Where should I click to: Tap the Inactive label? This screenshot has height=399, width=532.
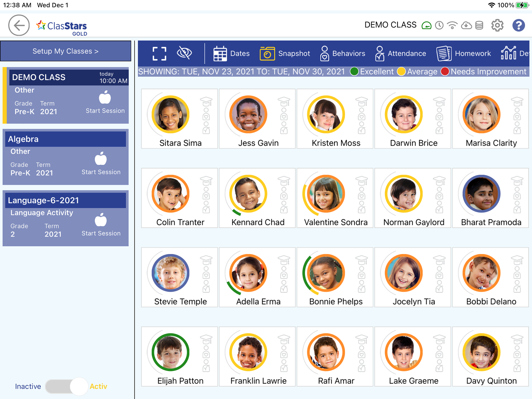(x=28, y=386)
